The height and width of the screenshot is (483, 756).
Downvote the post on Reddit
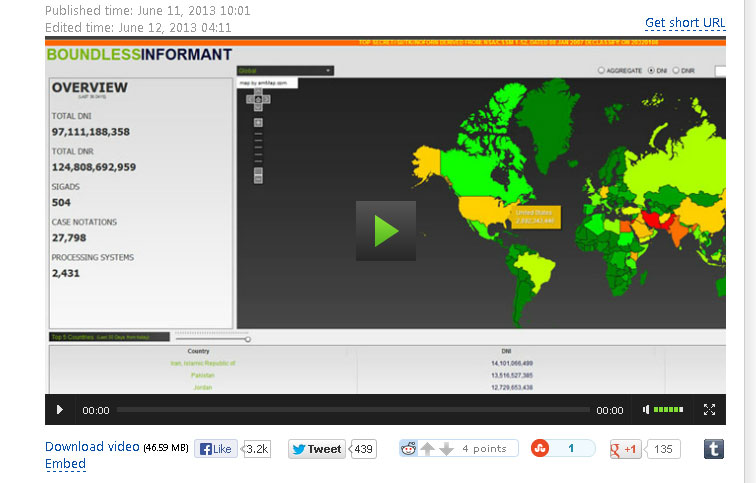(446, 449)
